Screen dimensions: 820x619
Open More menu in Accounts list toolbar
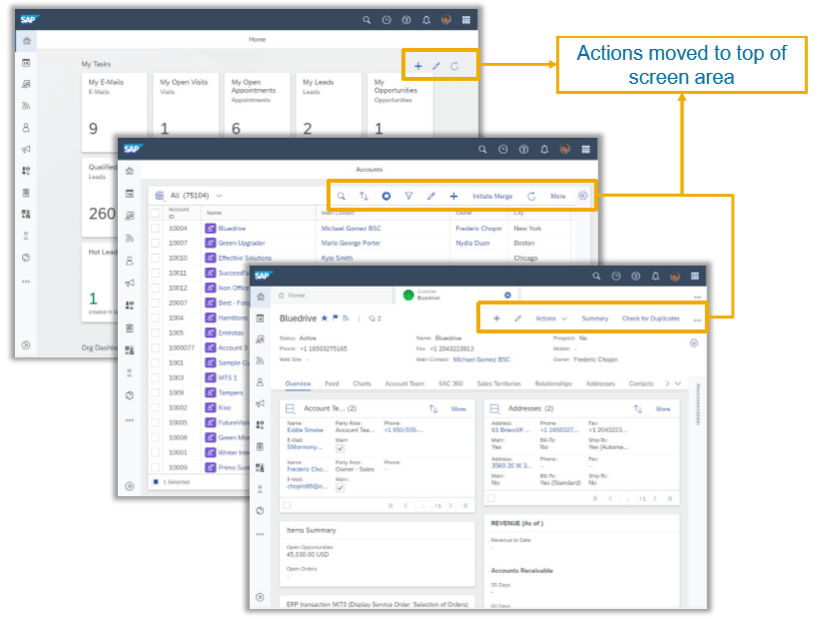(x=557, y=196)
